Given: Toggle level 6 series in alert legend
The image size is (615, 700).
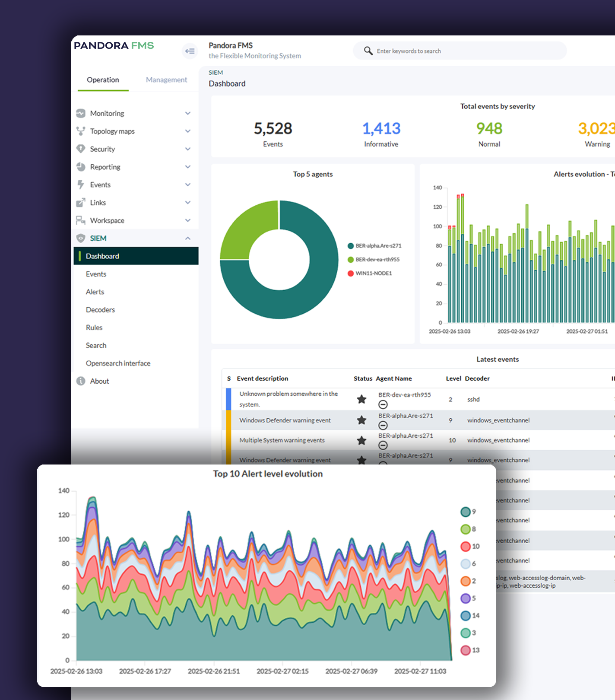Looking at the screenshot, I should pyautogui.click(x=468, y=564).
